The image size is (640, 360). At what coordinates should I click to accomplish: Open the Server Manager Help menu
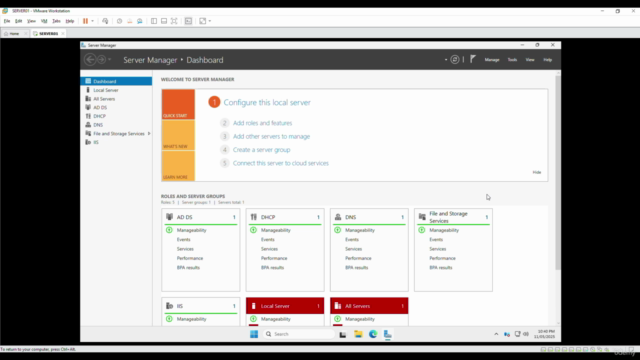pos(547,60)
